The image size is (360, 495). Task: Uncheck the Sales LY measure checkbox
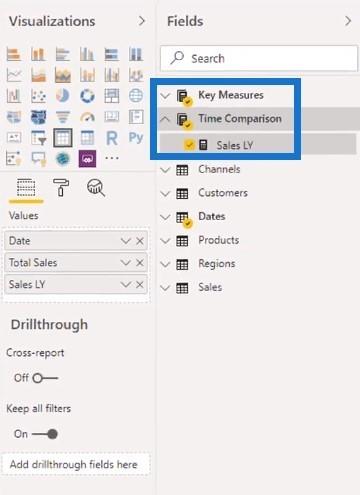pos(189,145)
